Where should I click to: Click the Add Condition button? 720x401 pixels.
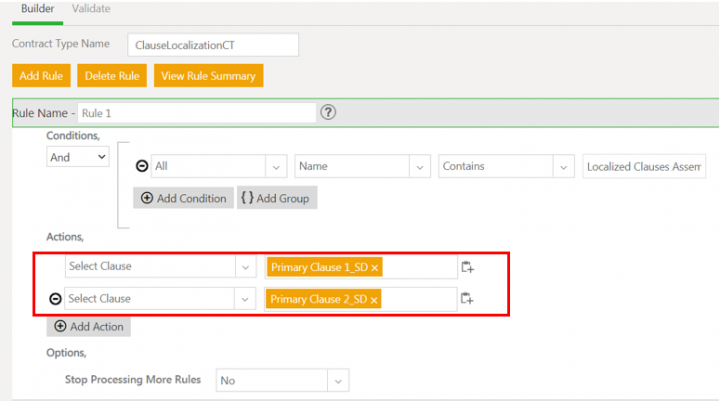point(185,198)
